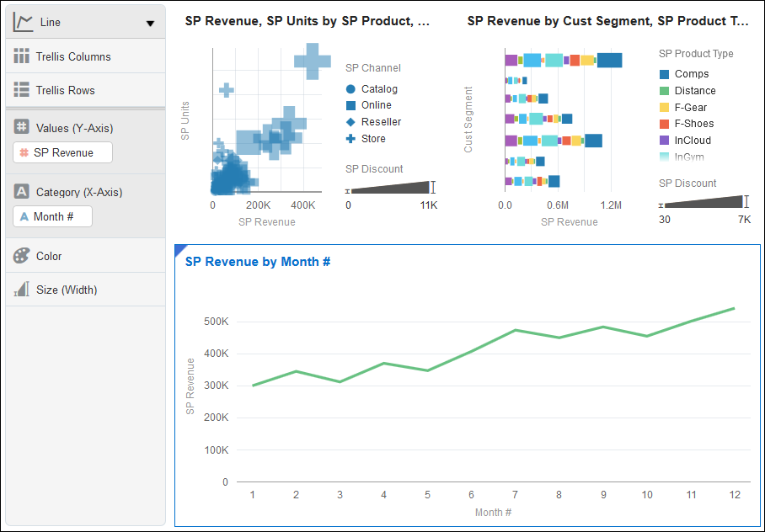Click the Trellis Columns grid icon
This screenshot has width=765, height=532.
22,56
